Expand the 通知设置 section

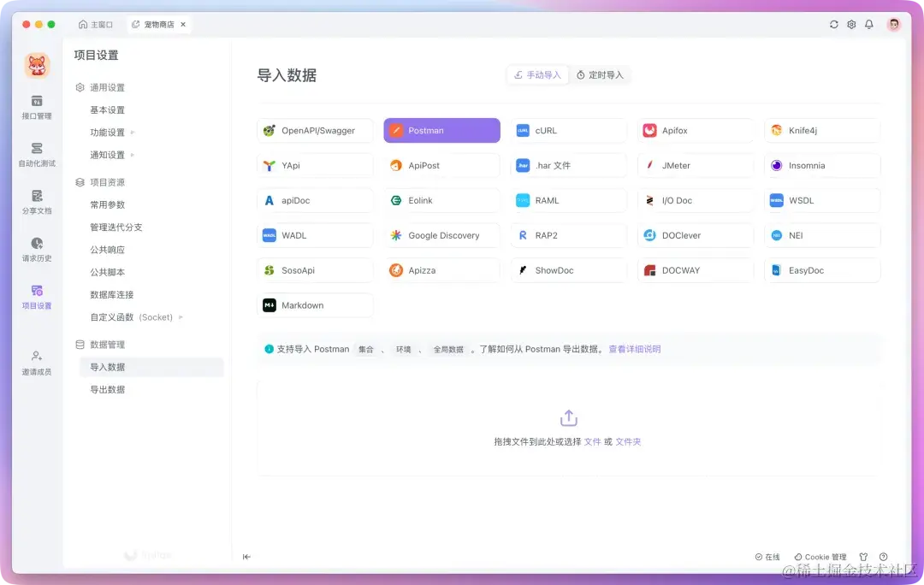(x=108, y=155)
